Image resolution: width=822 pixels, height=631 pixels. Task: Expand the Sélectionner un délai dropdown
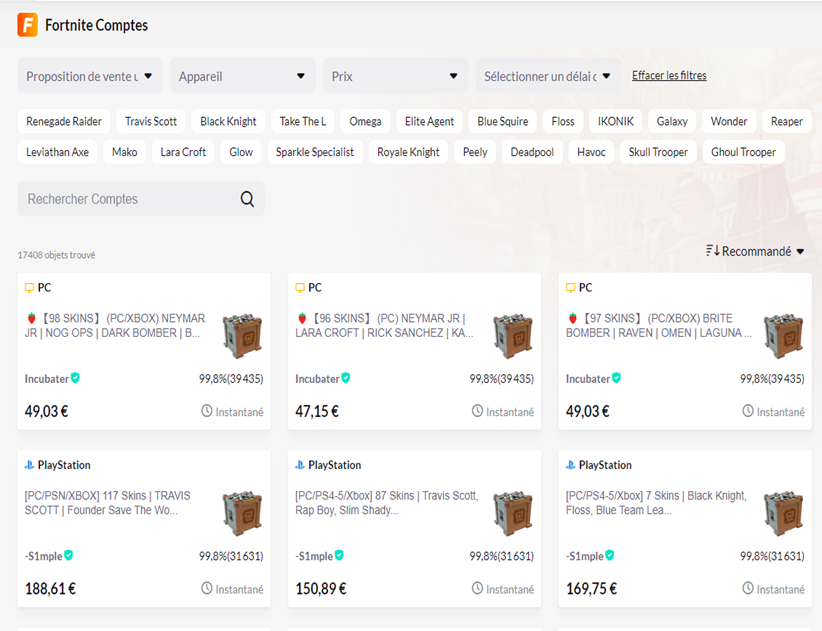548,76
